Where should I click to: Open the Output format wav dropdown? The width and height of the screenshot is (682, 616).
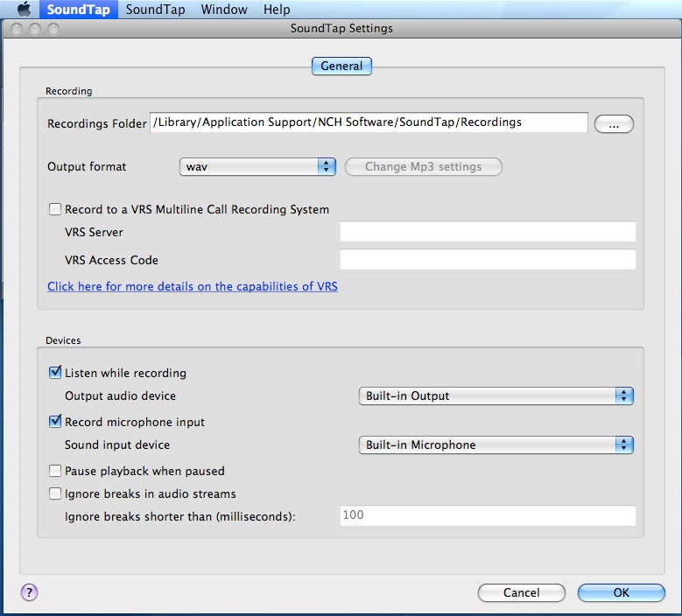pyautogui.click(x=257, y=166)
